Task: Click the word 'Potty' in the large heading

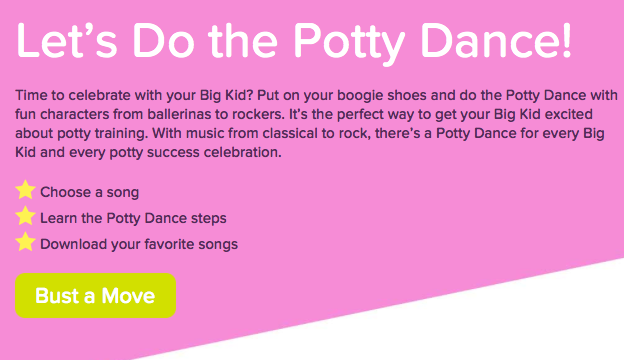Action: pos(349,43)
